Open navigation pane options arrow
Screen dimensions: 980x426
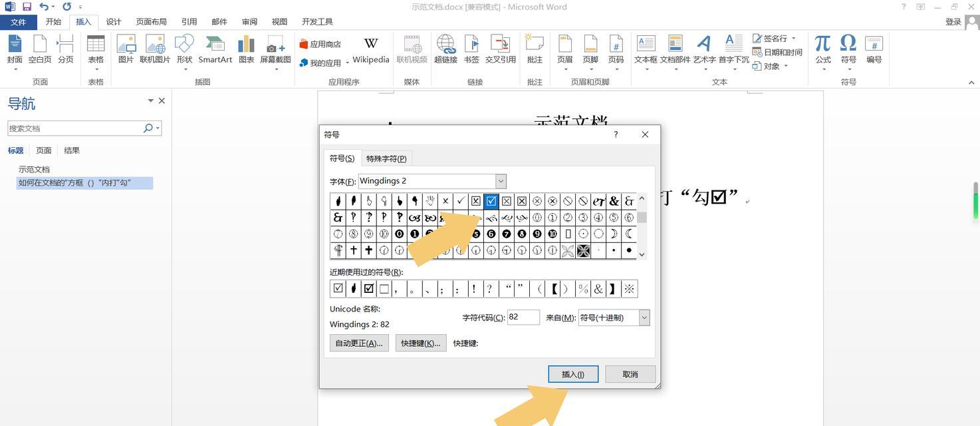pyautogui.click(x=150, y=101)
